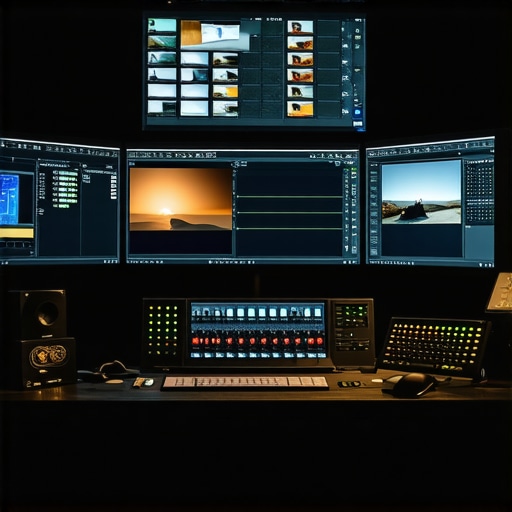Open the top-left teal thumbnail on the top monitor
512x512 pixels.
click(162, 26)
